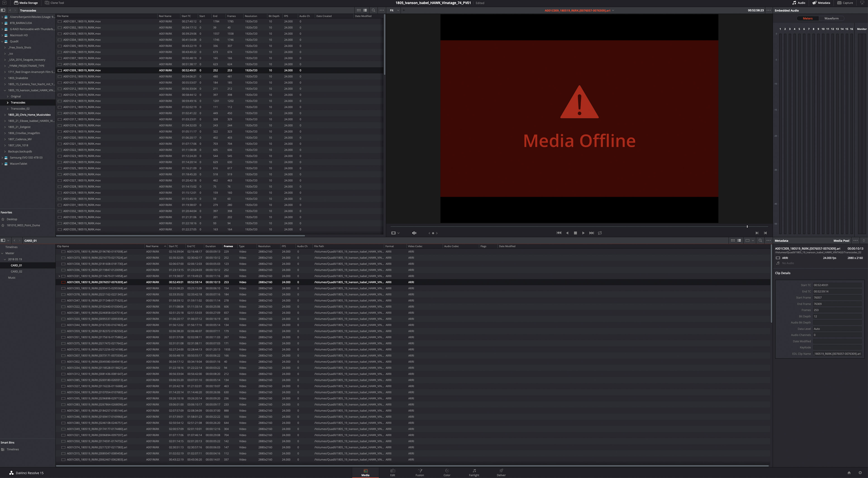Click the jog wheel dot control

point(433,233)
